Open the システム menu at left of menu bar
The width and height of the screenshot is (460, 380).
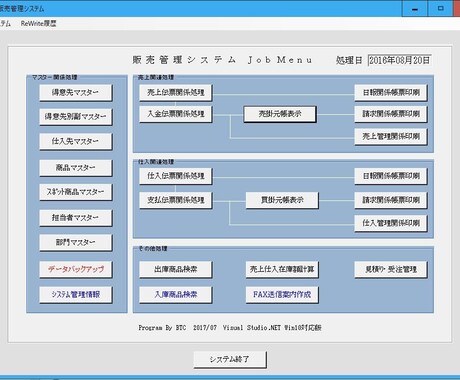(x=5, y=24)
